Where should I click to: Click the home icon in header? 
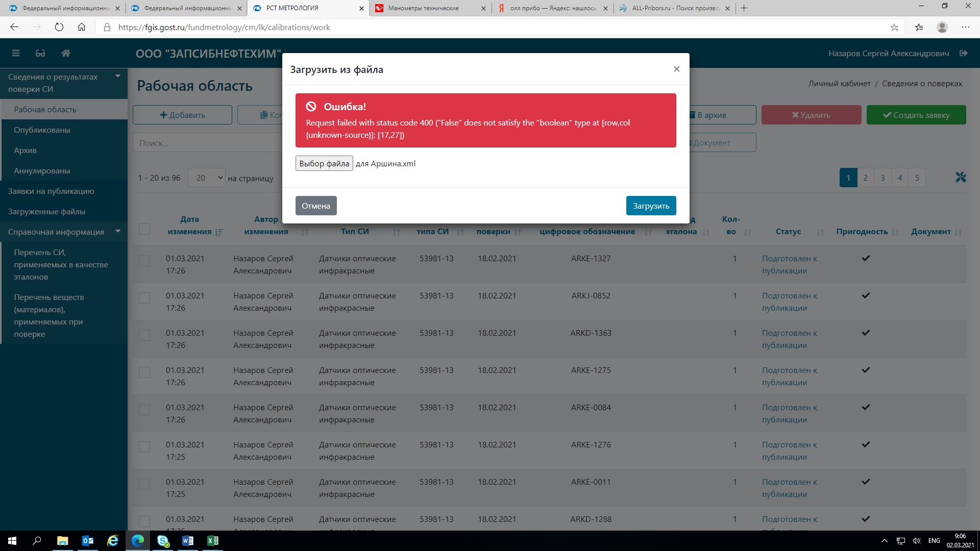[x=66, y=53]
